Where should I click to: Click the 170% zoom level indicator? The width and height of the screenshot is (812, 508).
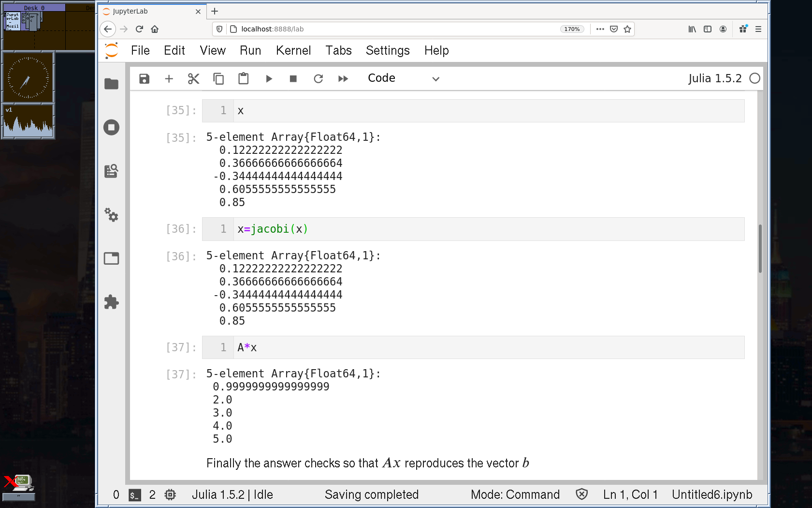(x=572, y=29)
